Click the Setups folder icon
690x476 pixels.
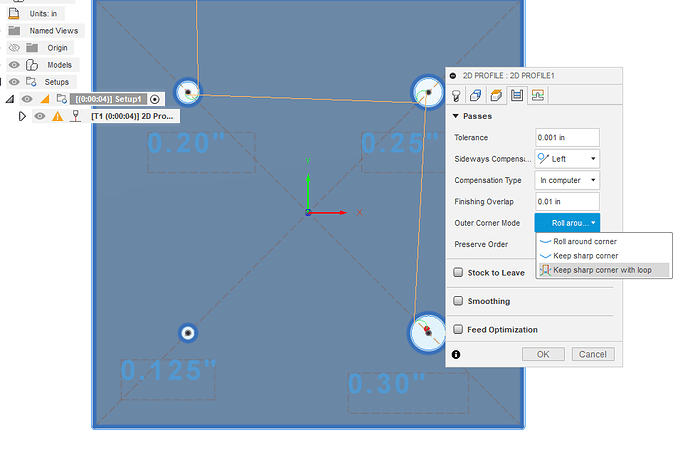31,82
